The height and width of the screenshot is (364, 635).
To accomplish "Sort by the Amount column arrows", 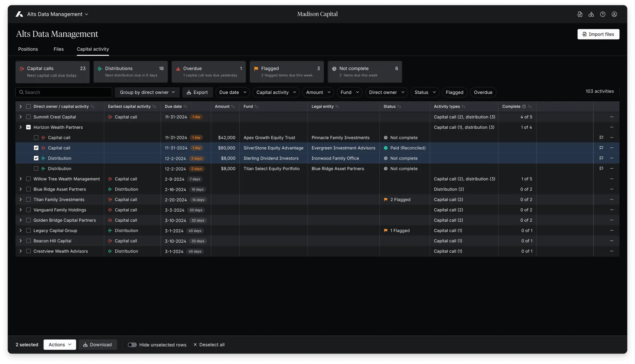I will (x=233, y=107).
